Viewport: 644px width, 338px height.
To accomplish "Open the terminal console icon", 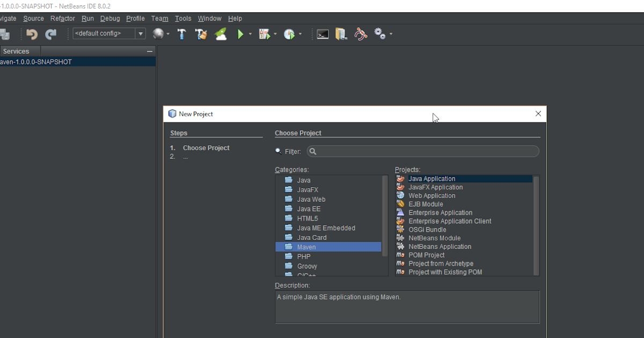I will coord(323,34).
